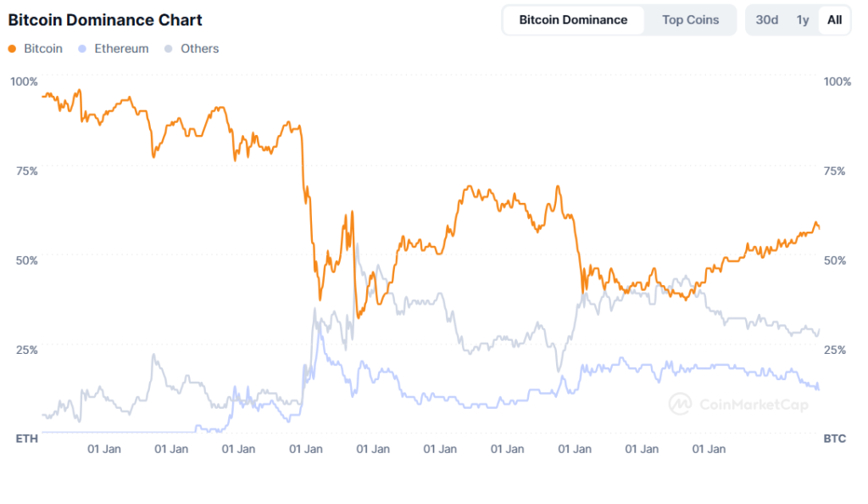Click the right axis 75% label
Image resolution: width=868 pixels, height=504 pixels.
pyautogui.click(x=834, y=171)
